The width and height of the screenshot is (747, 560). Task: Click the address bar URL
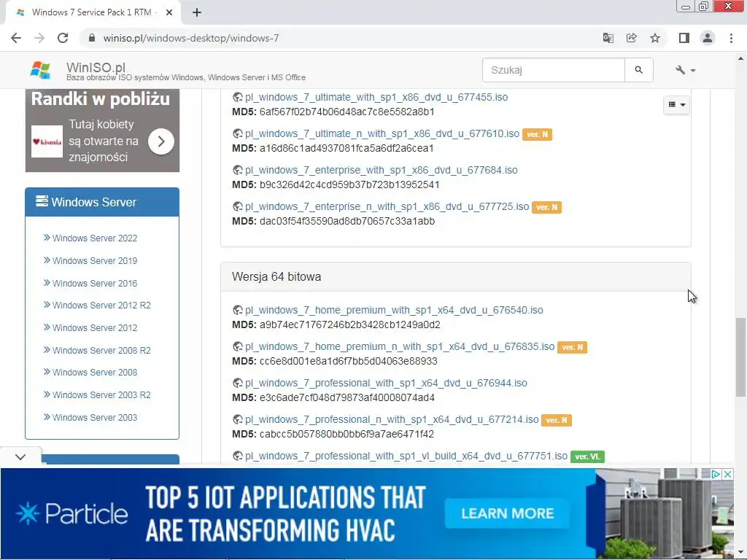click(x=191, y=38)
